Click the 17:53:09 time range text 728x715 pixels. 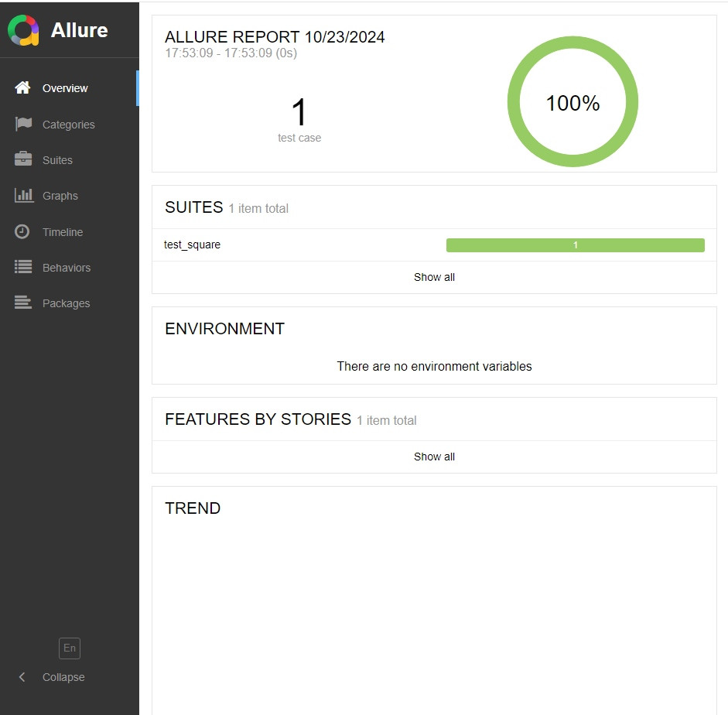pos(231,53)
